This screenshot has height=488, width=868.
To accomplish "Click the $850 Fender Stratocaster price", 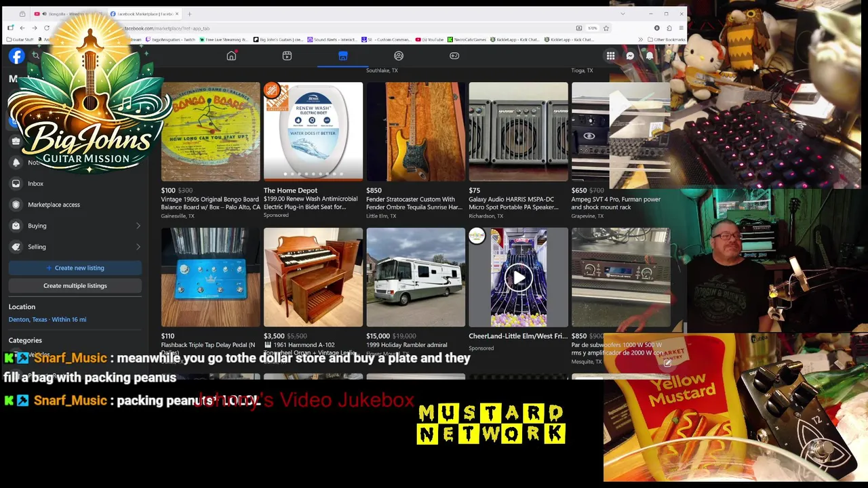I will pos(374,190).
